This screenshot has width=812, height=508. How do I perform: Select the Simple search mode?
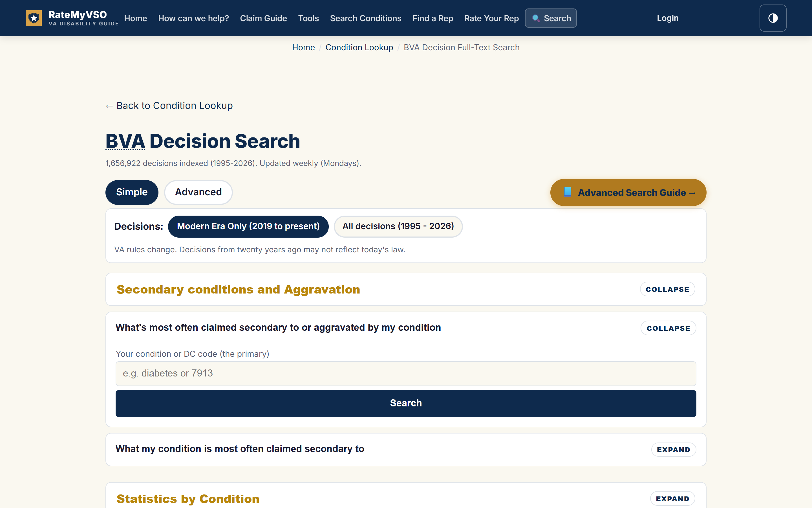(132, 192)
